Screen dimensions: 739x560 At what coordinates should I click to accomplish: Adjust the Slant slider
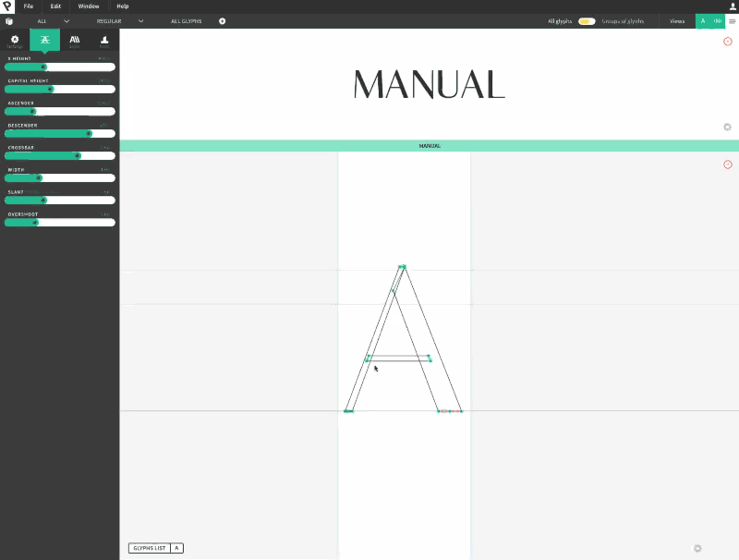click(60, 200)
